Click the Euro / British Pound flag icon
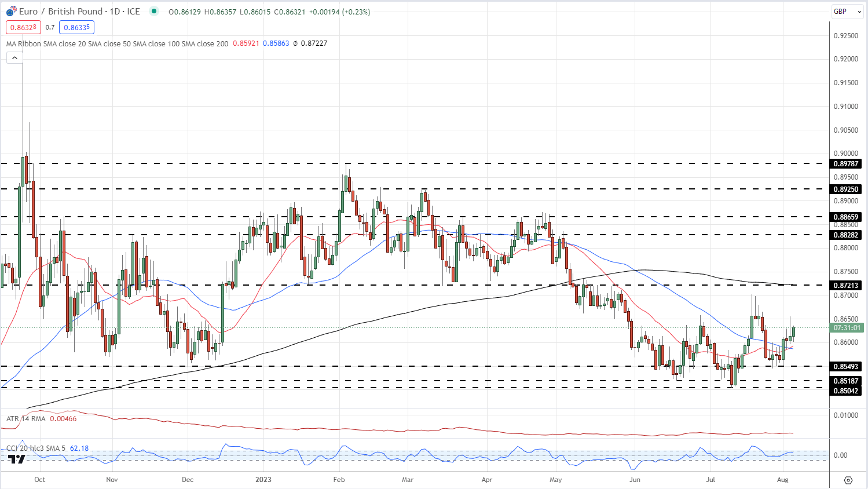The width and height of the screenshot is (868, 489). pos(11,12)
